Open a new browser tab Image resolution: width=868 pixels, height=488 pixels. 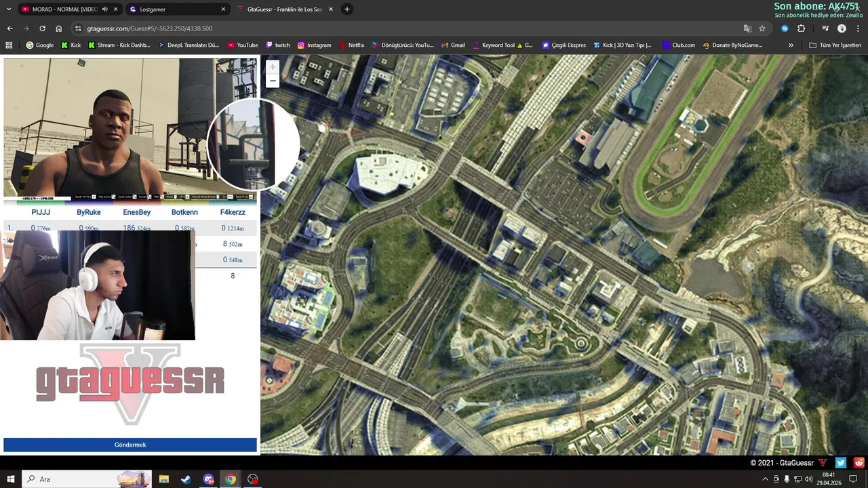click(x=347, y=9)
